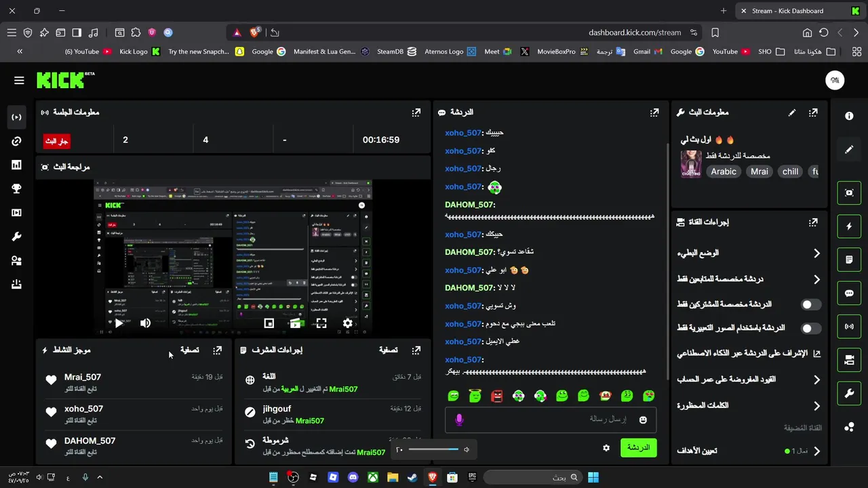Pop out the إجراءات المشرف panel
Image resolution: width=868 pixels, height=488 pixels.
(416, 350)
